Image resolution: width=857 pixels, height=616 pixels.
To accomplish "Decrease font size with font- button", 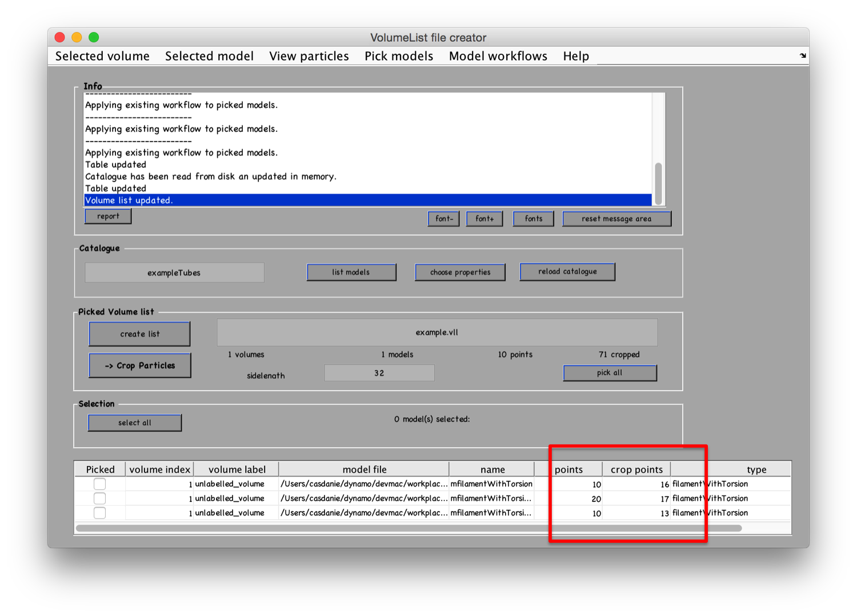I will (444, 219).
